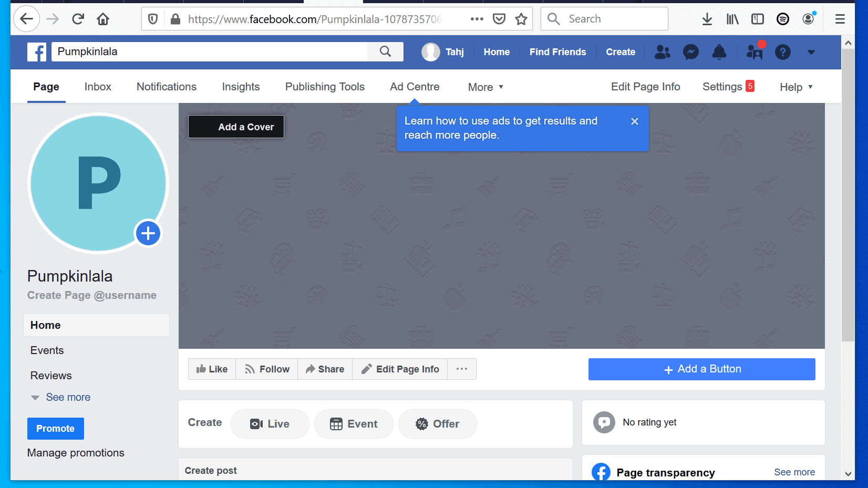Open Find Friends
This screenshot has width=868, height=488.
tap(557, 52)
